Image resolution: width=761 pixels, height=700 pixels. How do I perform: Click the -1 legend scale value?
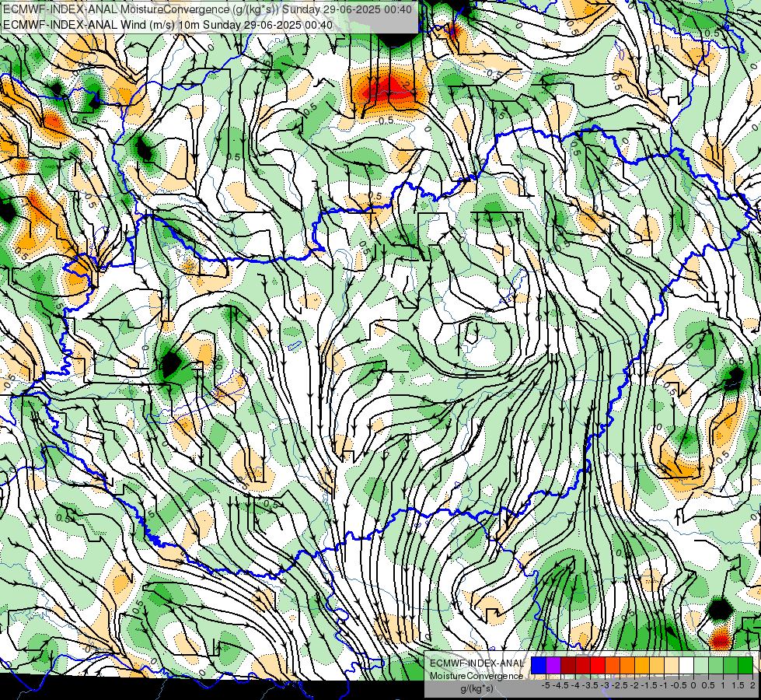tap(664, 685)
